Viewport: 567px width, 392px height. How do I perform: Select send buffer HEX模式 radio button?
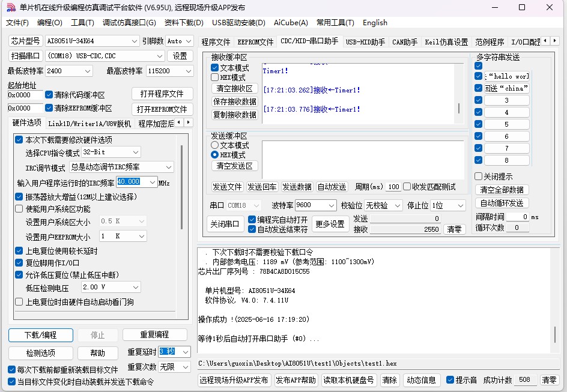[214, 155]
